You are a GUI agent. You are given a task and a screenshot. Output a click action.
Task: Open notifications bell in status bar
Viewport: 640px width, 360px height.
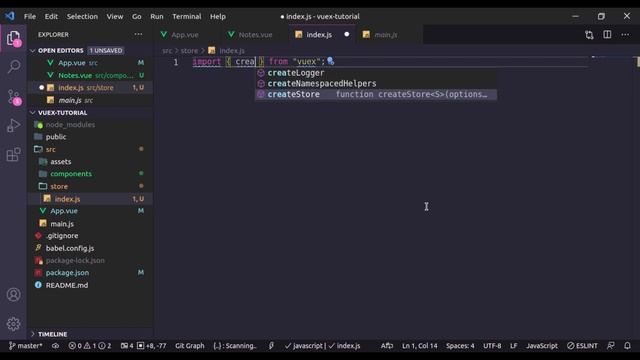[x=627, y=346]
